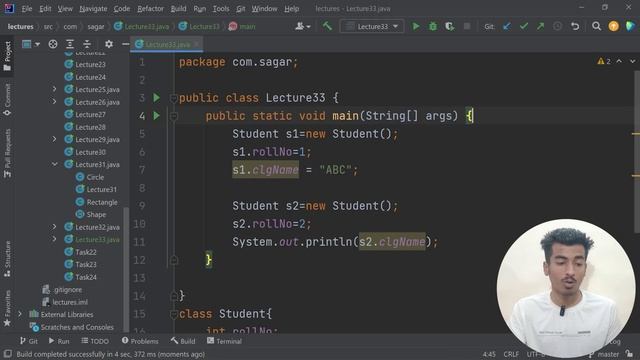Fold the Lecture33 class code block
Screen dimensions: 640x360
173,98
